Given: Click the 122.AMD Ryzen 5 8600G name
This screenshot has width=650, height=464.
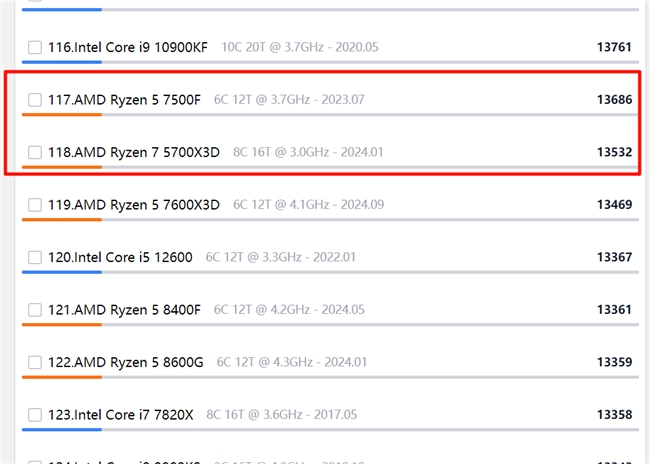Looking at the screenshot, I should pyautogui.click(x=126, y=362).
